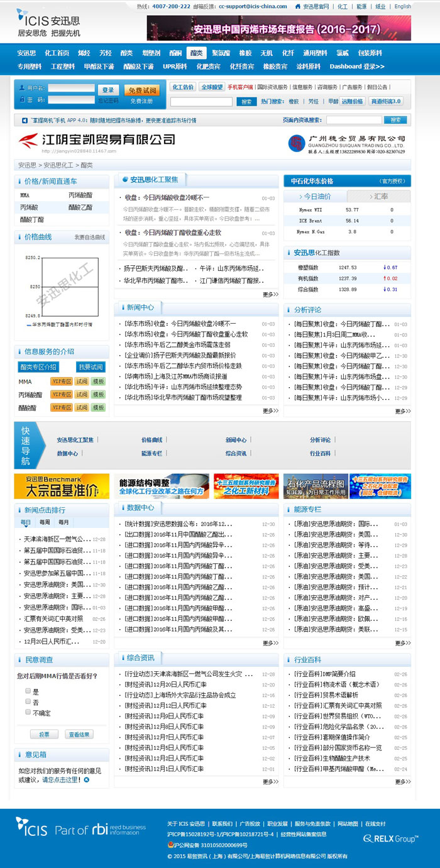
Task: Click the English language link
Action: 403,6
